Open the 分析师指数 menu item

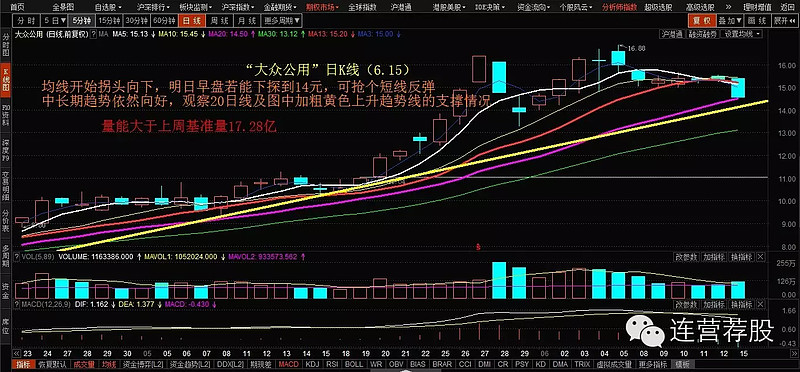click(x=619, y=8)
